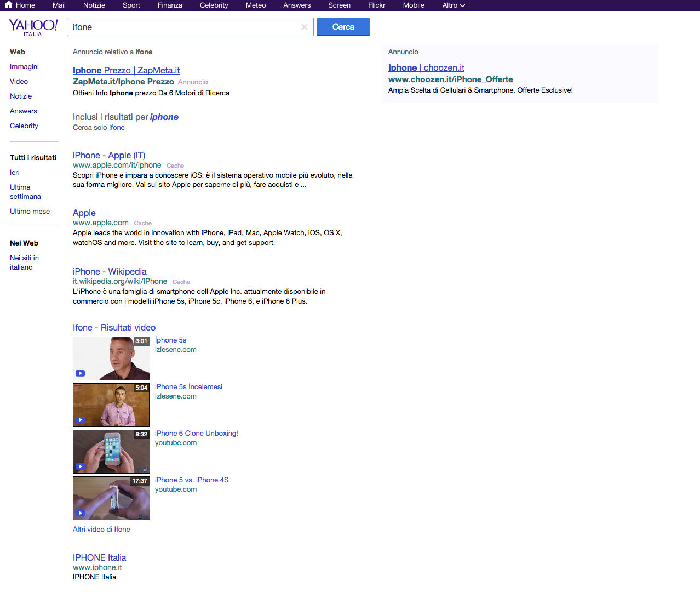Open Mail from the top bar

59,5
